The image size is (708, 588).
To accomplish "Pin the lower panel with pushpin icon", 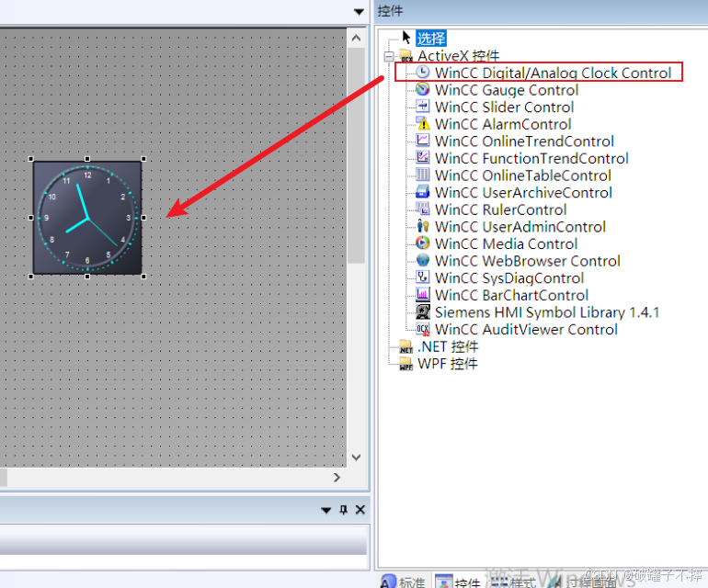I will point(343,510).
